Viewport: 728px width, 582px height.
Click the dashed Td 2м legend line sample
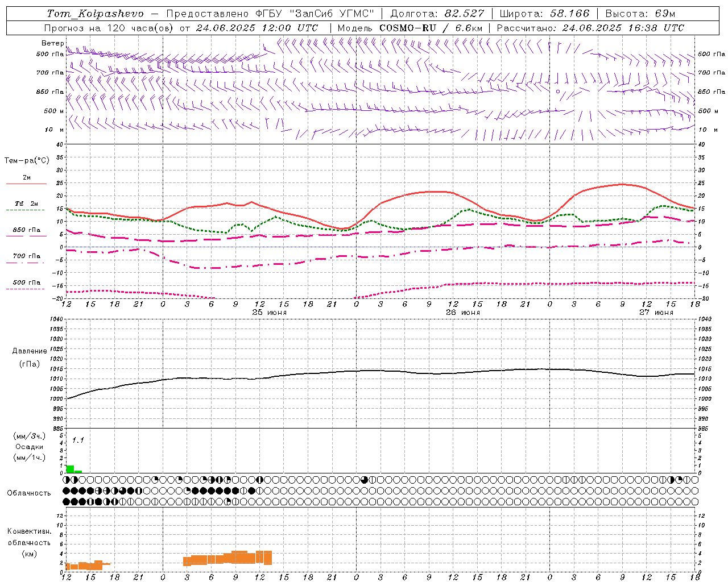tap(25, 210)
